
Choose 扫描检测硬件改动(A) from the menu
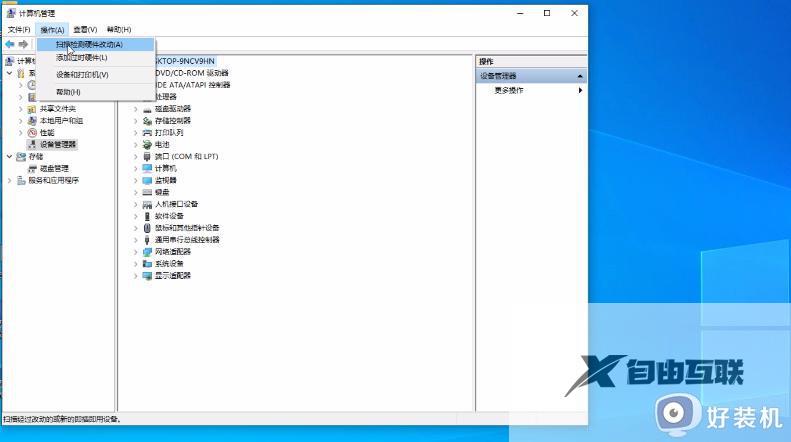point(96,44)
